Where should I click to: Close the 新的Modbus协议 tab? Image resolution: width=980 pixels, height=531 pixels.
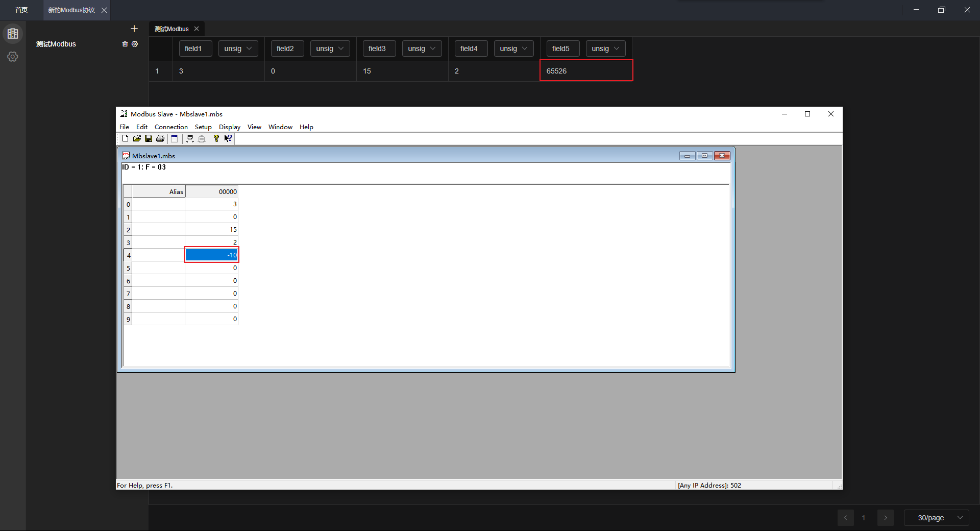point(104,10)
